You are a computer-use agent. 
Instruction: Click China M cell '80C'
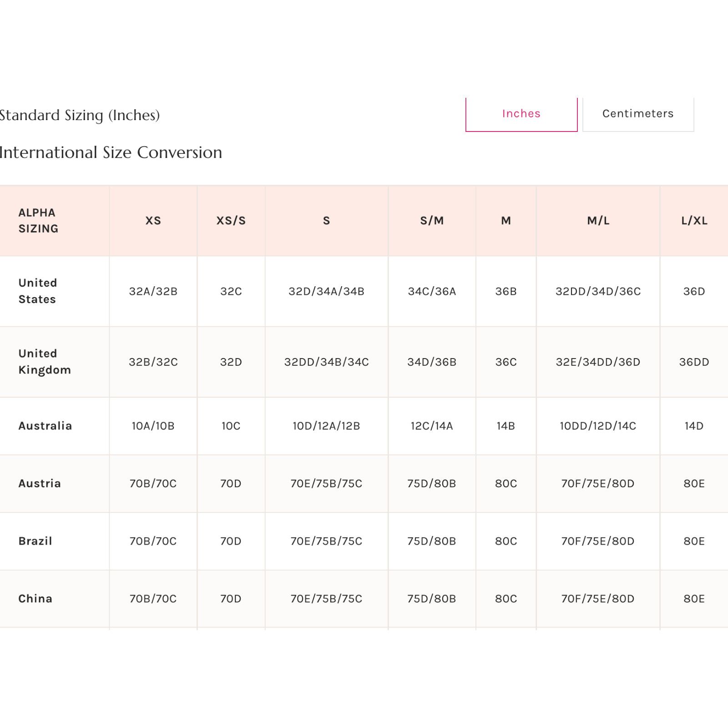point(506,599)
